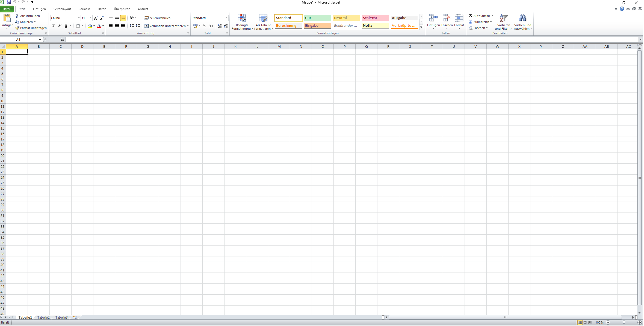
Task: Click Suchen und Auswählen binoculars icon
Action: click(x=522, y=18)
